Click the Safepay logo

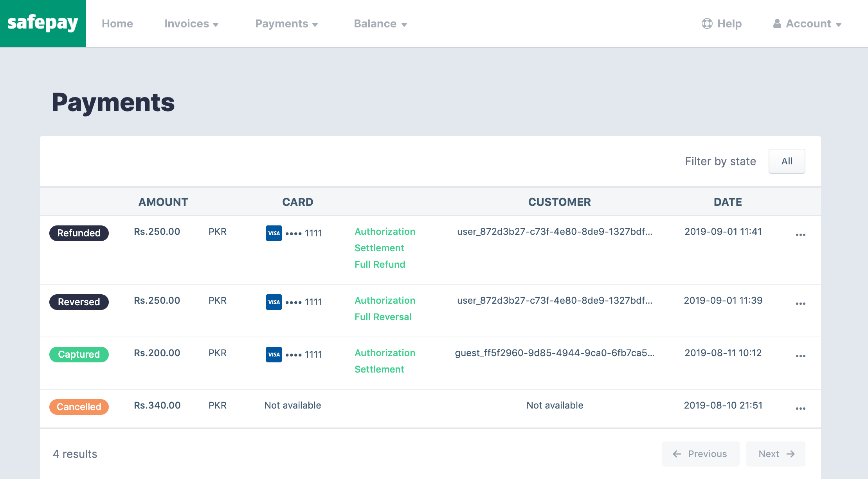click(x=43, y=23)
